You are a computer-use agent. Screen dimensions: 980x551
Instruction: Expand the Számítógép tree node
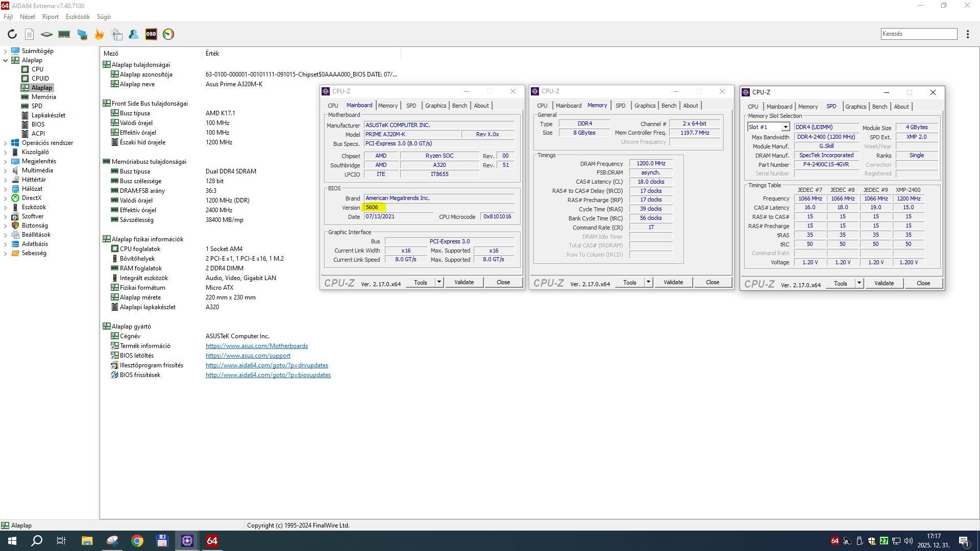6,51
